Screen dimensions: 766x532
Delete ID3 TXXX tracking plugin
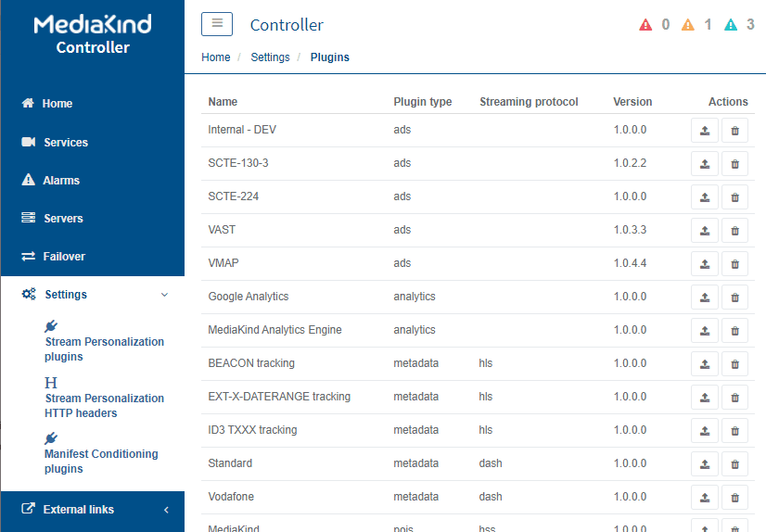[734, 430]
